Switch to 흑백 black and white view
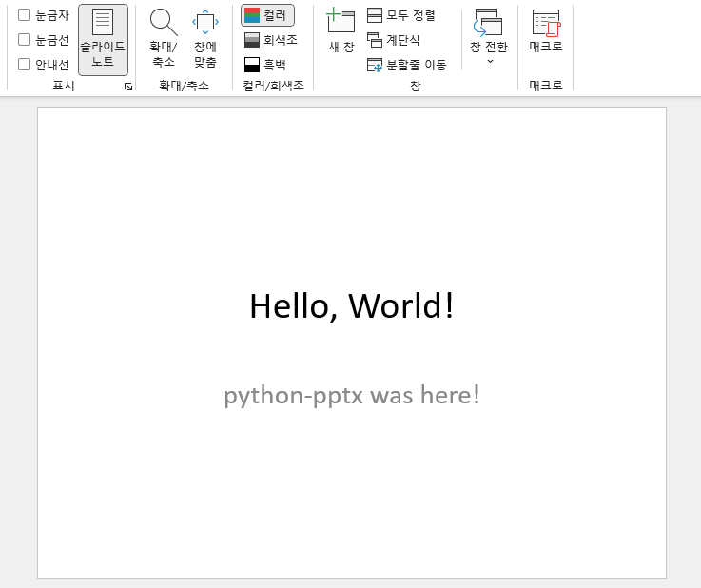Viewport: 701px width, 588px height. [265, 65]
